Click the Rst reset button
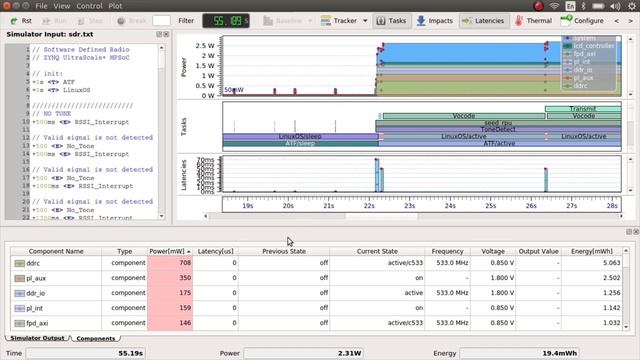Viewport: 640px width, 360px height. click(21, 21)
